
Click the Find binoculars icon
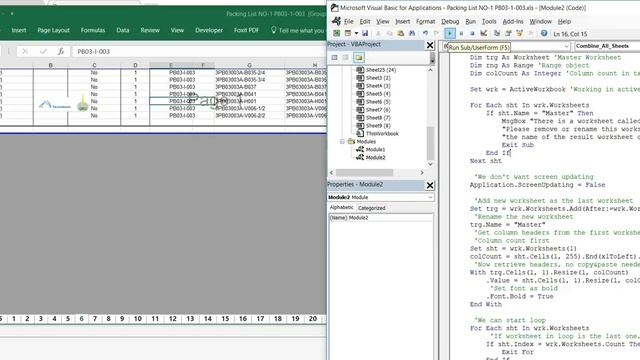(412, 33)
